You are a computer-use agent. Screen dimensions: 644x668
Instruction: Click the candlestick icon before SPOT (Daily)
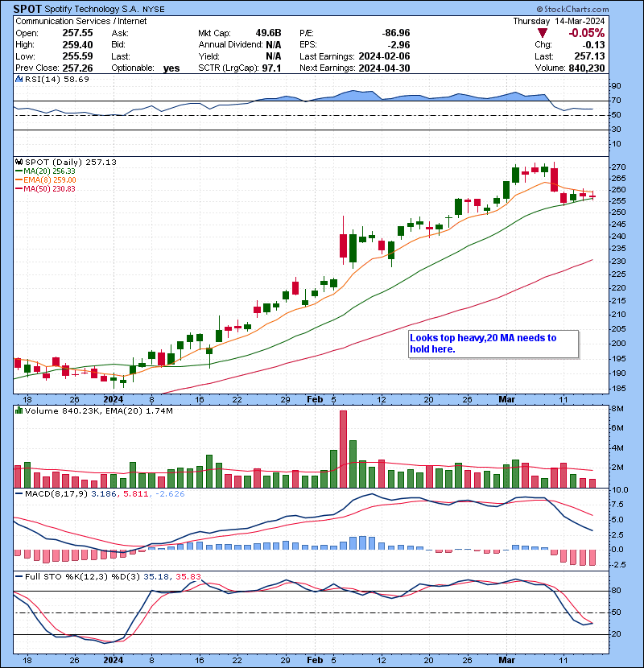tap(19, 162)
